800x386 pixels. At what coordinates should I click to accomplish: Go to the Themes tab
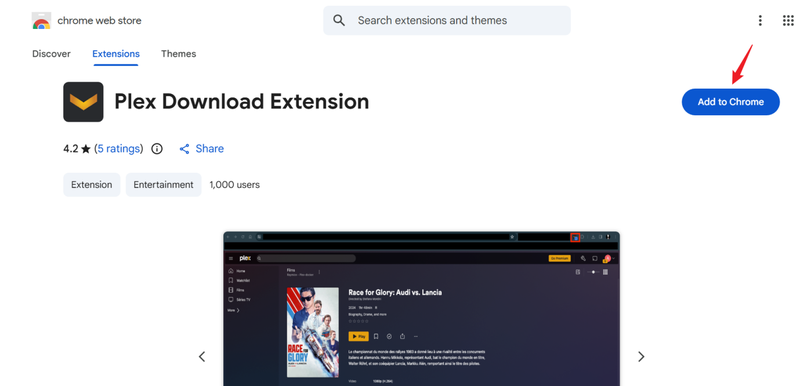coord(179,54)
